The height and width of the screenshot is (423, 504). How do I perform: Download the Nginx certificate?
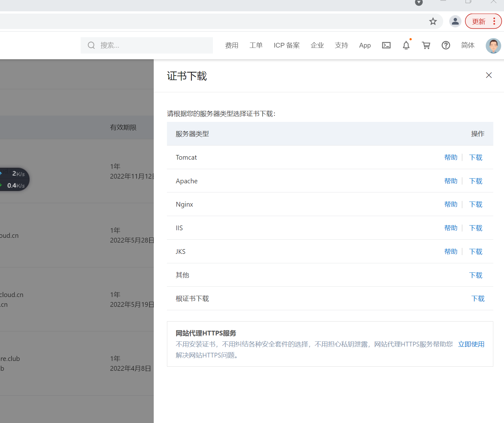coord(476,204)
